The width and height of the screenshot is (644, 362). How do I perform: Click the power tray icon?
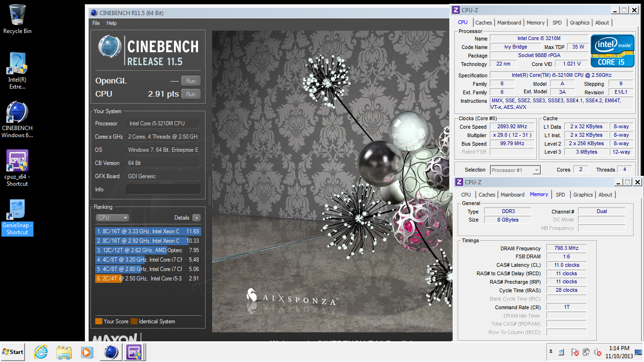click(586, 352)
